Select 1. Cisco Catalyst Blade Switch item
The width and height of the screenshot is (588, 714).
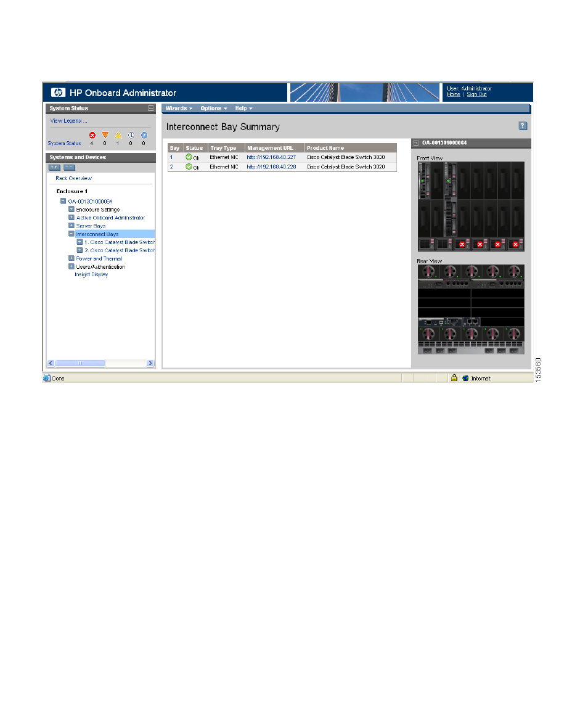[x=120, y=242]
